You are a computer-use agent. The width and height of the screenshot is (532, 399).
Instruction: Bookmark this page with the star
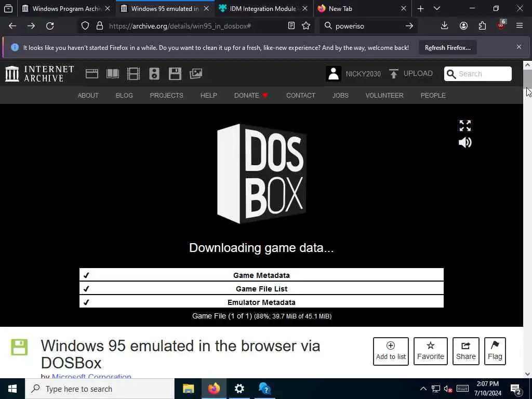click(x=306, y=26)
